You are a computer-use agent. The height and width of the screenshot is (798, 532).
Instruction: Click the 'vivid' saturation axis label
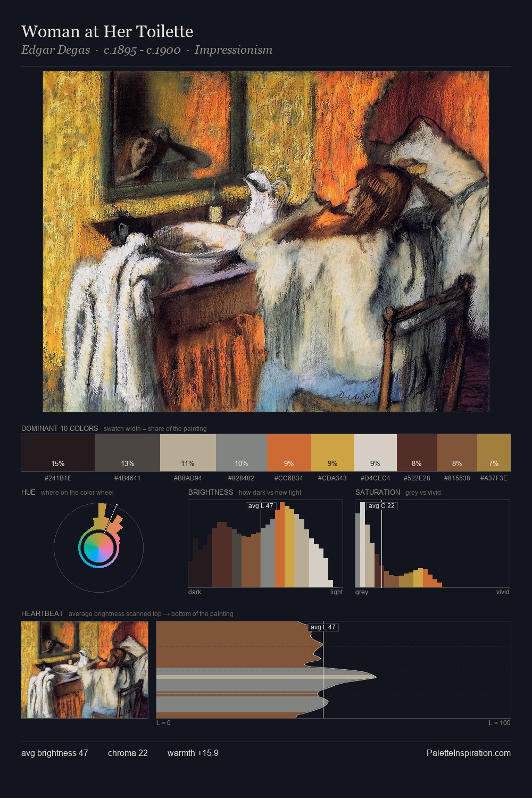pos(503,592)
